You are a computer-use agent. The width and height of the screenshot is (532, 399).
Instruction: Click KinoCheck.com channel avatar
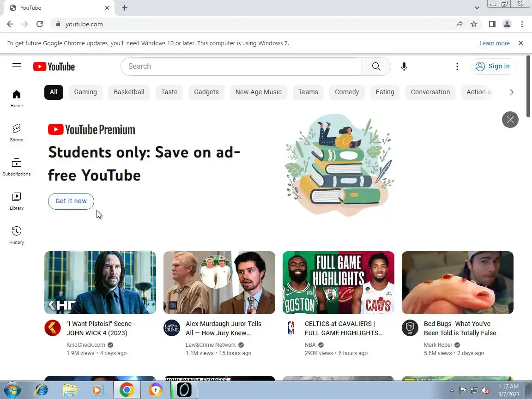(53, 328)
